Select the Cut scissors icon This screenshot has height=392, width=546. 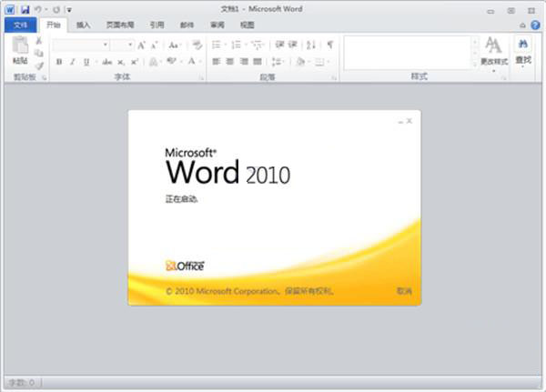(x=39, y=42)
